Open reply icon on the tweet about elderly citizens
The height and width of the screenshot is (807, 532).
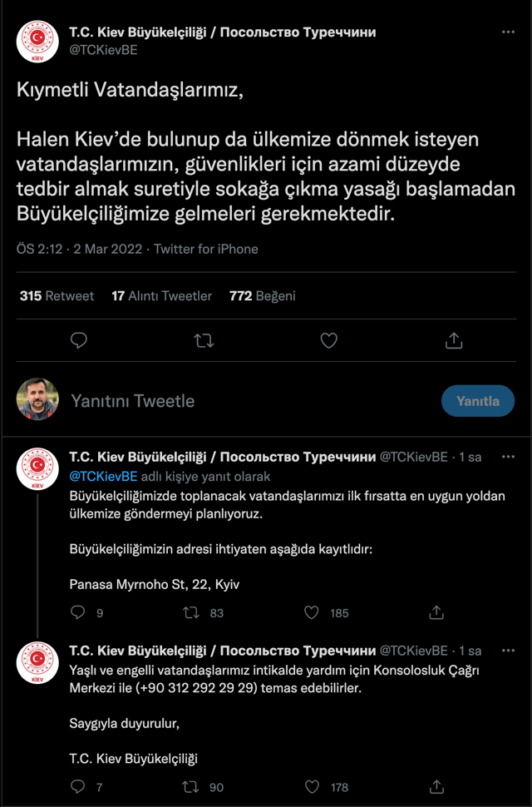point(77,786)
